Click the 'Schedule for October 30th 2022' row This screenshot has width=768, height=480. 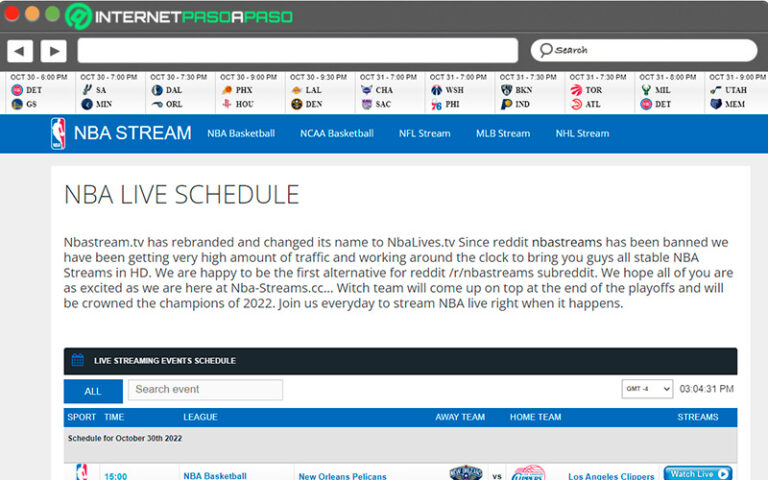pos(400,445)
